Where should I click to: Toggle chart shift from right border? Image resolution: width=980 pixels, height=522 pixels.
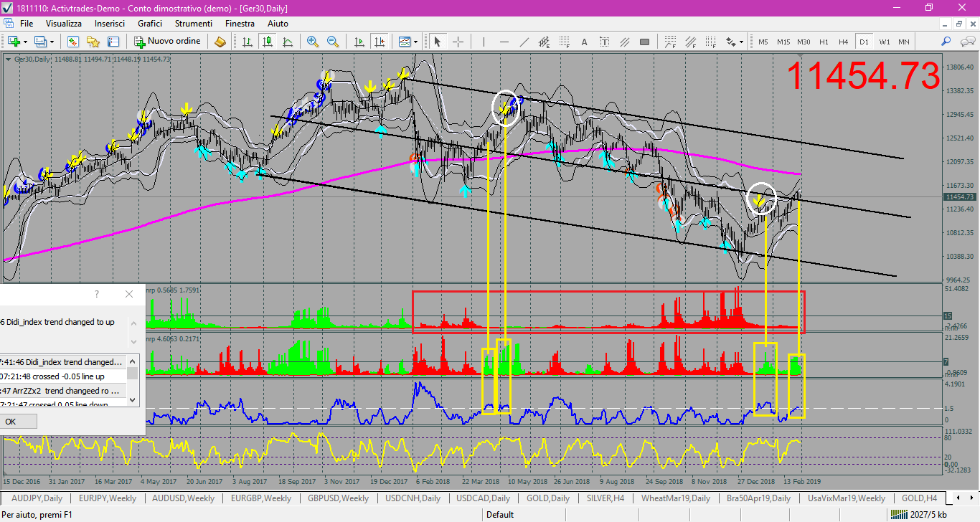pos(379,42)
